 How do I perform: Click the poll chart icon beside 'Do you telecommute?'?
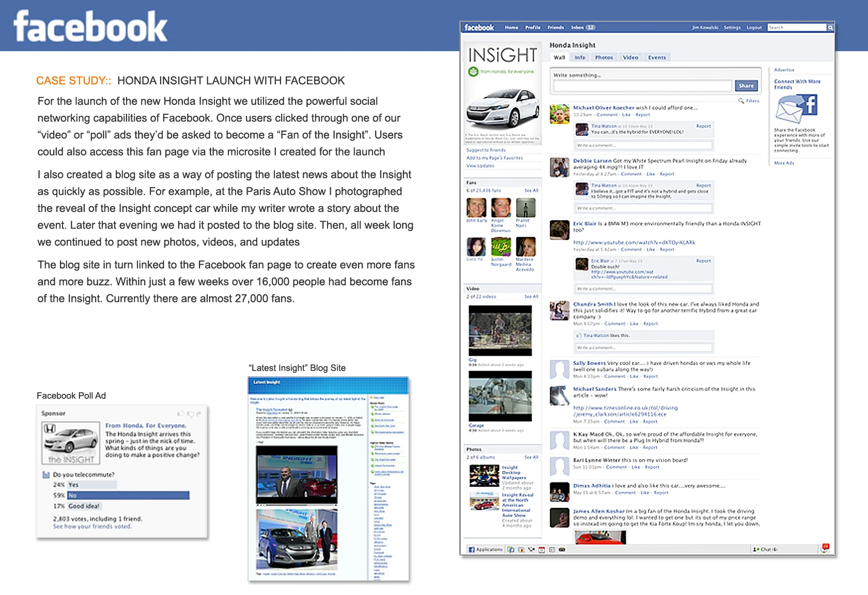[x=46, y=475]
